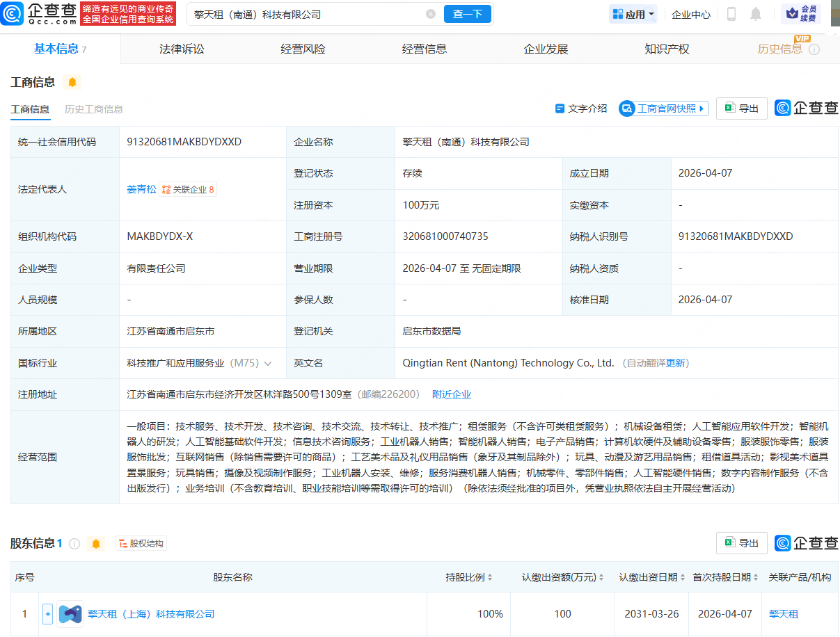This screenshot has width=840, height=637.
Task: Click the Qcc.com logo icon
Action: [x=14, y=13]
